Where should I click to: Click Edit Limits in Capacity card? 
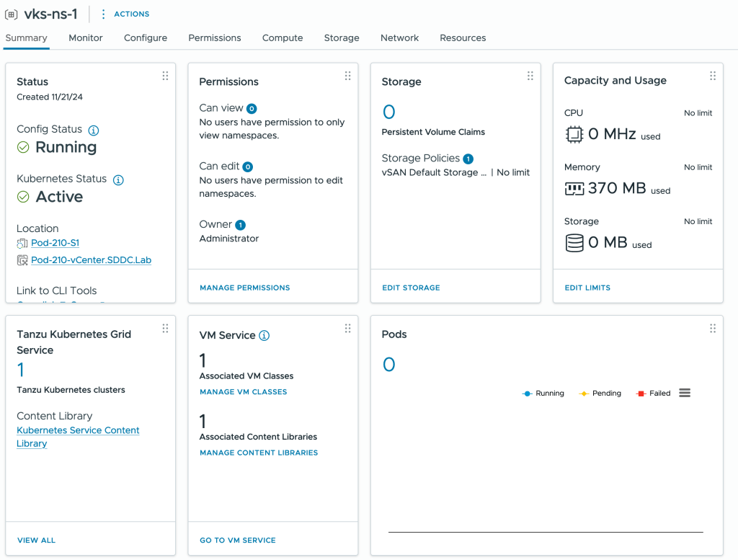coord(587,288)
